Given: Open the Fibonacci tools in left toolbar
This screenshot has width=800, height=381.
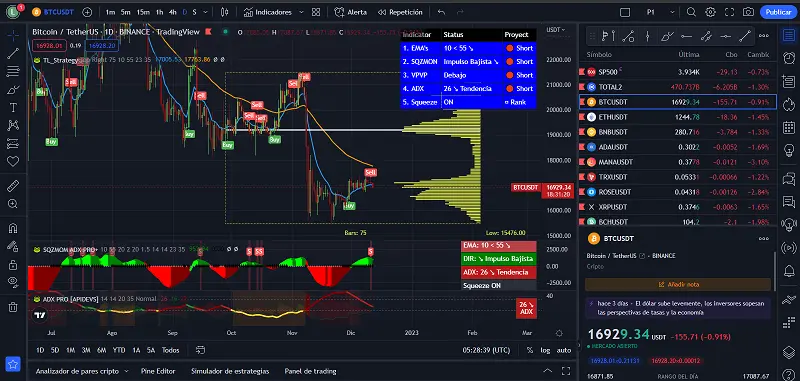Looking at the screenshot, I should 13,71.
